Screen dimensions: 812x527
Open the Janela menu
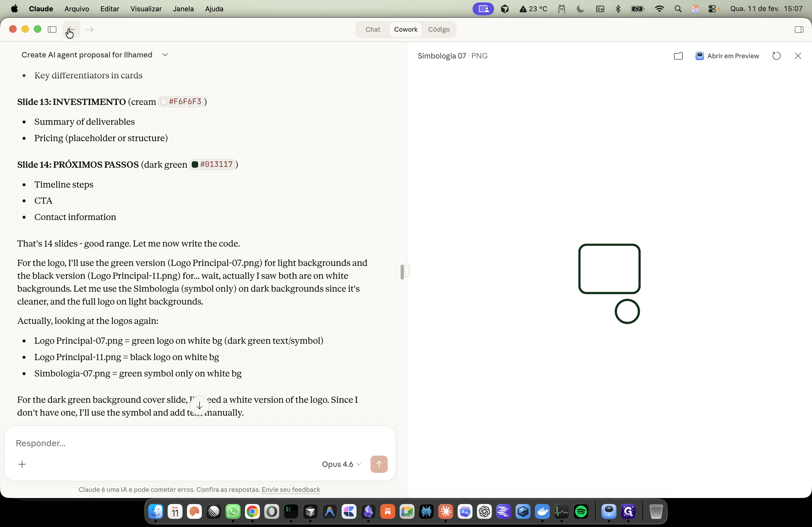(x=183, y=9)
